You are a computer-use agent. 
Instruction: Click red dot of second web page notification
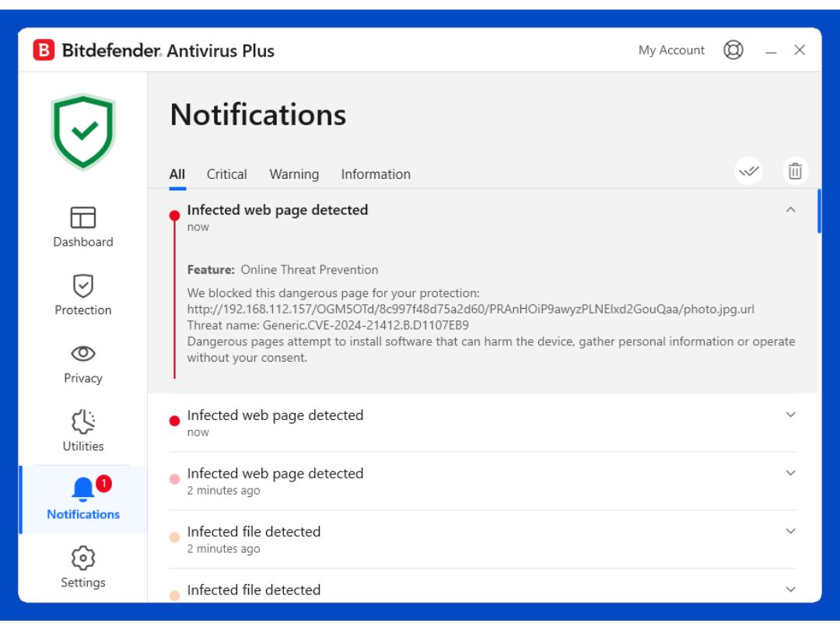pos(174,421)
